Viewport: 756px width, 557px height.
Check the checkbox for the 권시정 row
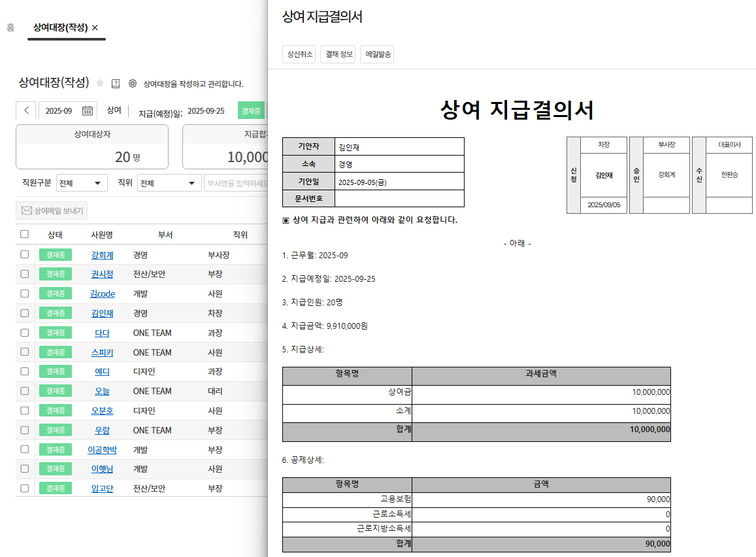click(x=24, y=274)
